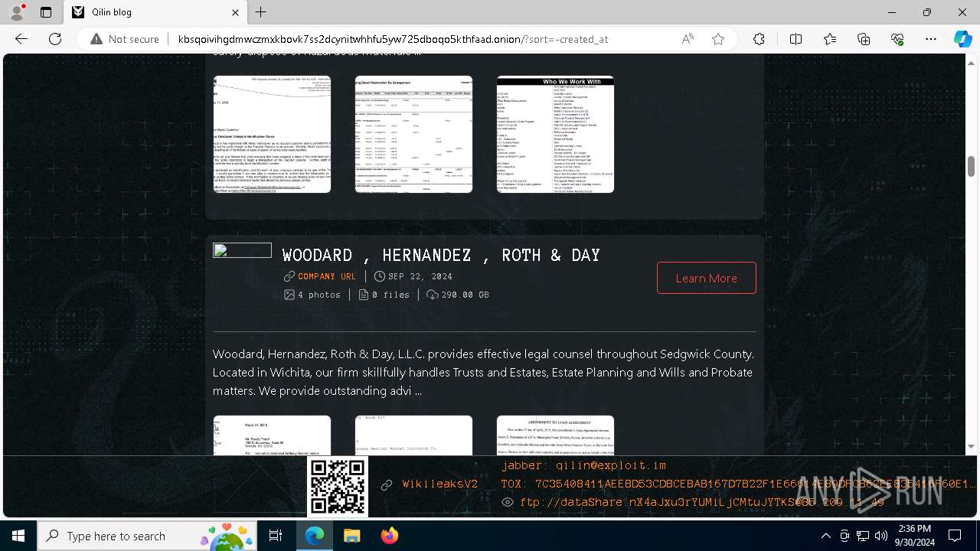
Task: Click Learn More for Woodard post
Action: (706, 278)
